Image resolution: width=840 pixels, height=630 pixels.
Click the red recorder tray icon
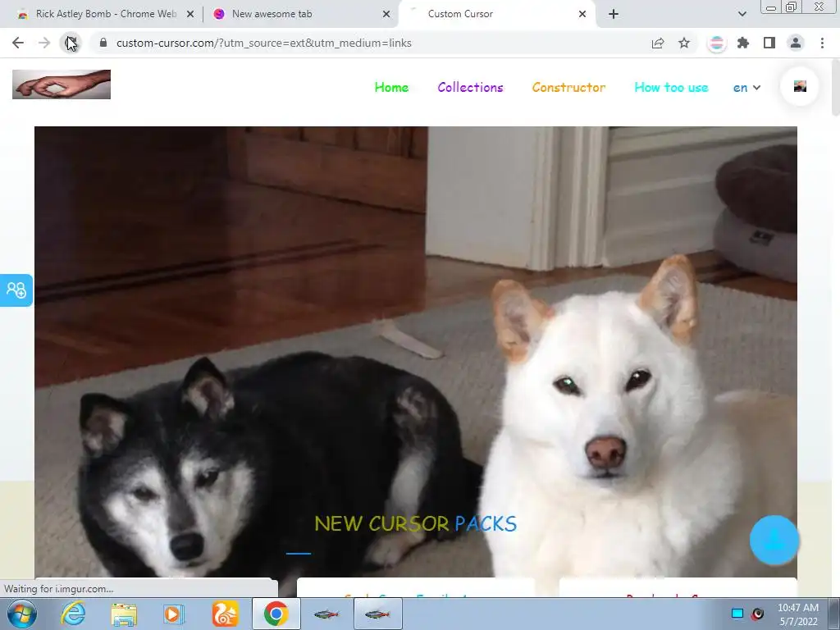(757, 614)
